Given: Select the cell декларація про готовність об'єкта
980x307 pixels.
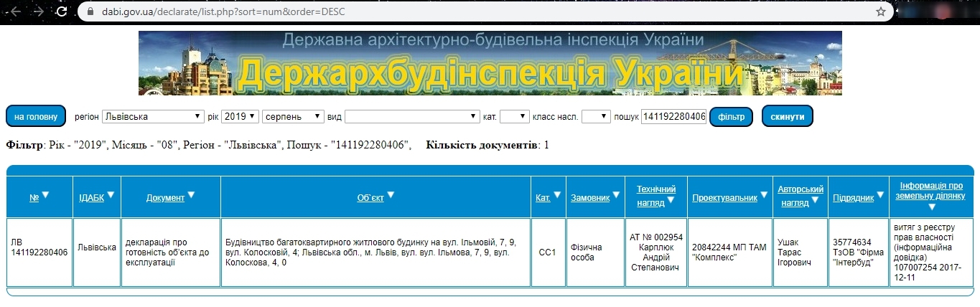Looking at the screenshot, I should 170,252.
